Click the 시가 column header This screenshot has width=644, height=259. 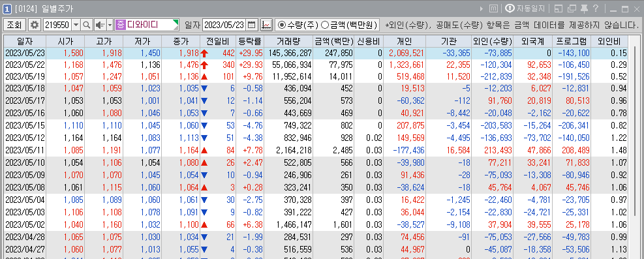tap(65, 42)
